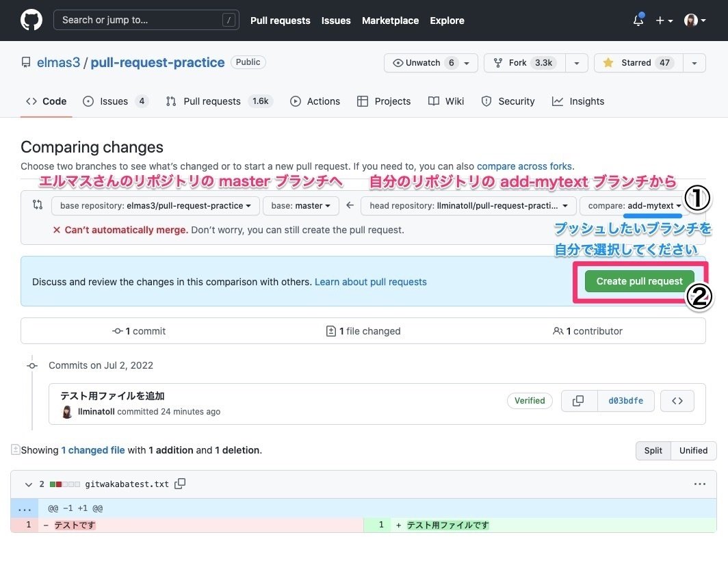
Task: Click the Verified badge
Action: [x=530, y=401]
